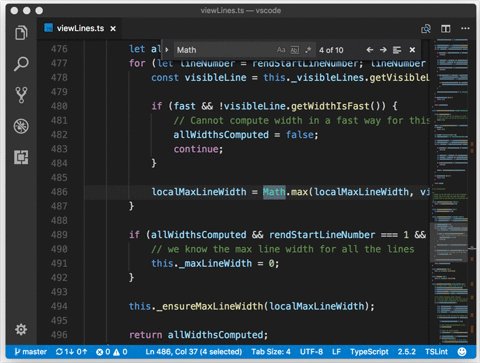Open the Extensions view in activity bar
Screen dimensions: 480x363
21,157
